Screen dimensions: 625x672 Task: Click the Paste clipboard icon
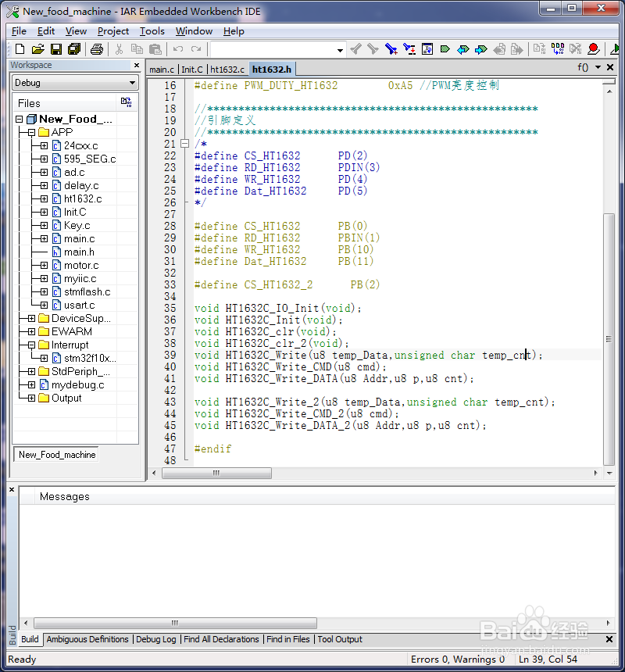155,49
